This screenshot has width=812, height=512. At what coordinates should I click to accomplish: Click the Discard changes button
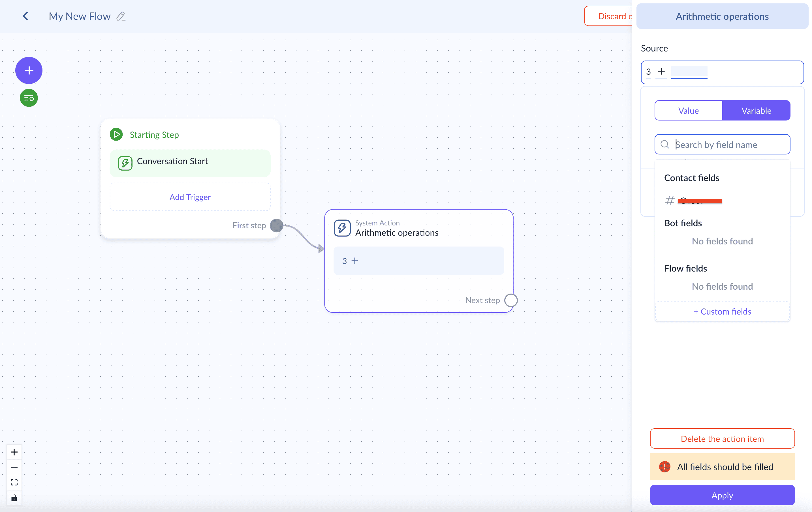(x=608, y=16)
